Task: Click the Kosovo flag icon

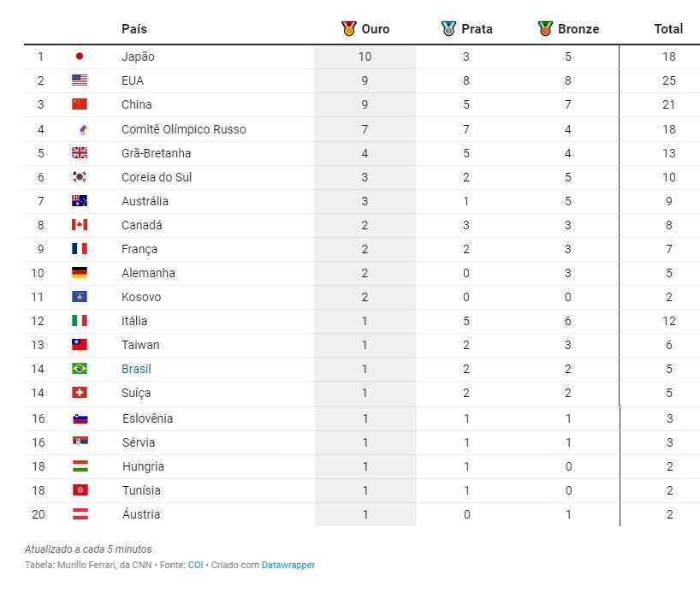Action: [80, 297]
